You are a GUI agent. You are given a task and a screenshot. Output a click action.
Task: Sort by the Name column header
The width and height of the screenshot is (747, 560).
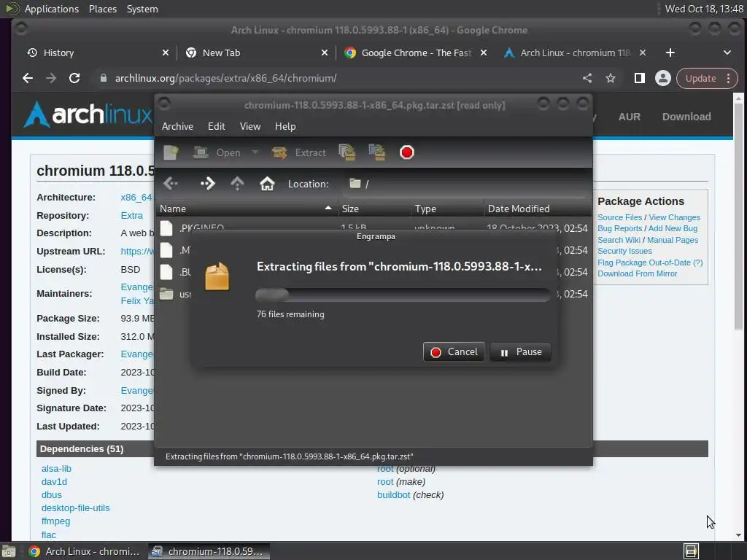pyautogui.click(x=247, y=209)
